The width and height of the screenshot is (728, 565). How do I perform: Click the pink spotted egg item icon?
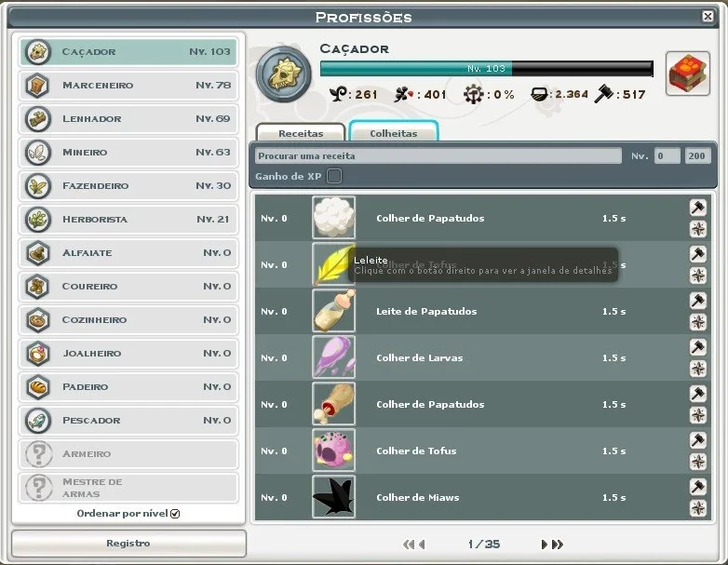[334, 451]
